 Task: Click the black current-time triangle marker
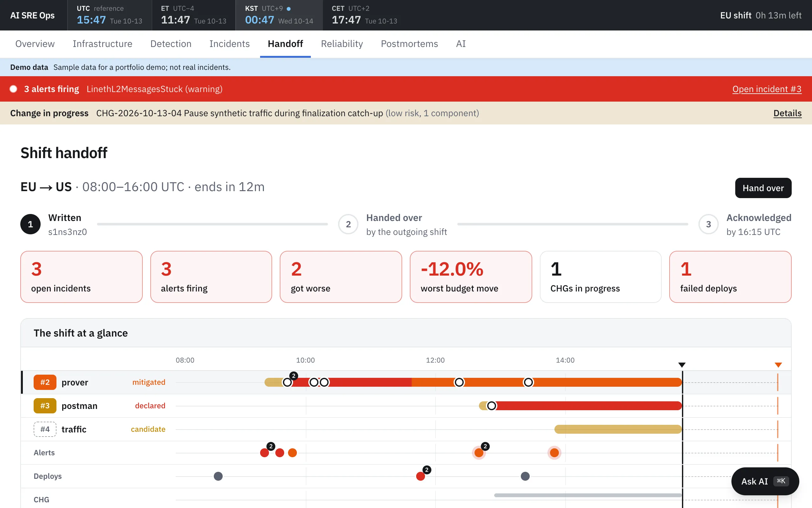682,365
